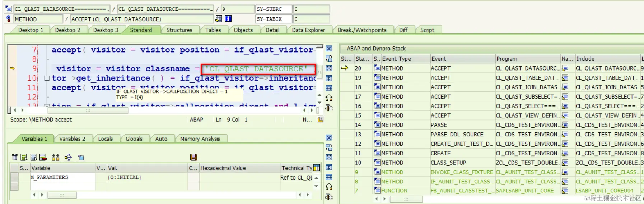This screenshot has width=644, height=204.
Task: Maximize the variables tool to full screen
Action: [329, 157]
